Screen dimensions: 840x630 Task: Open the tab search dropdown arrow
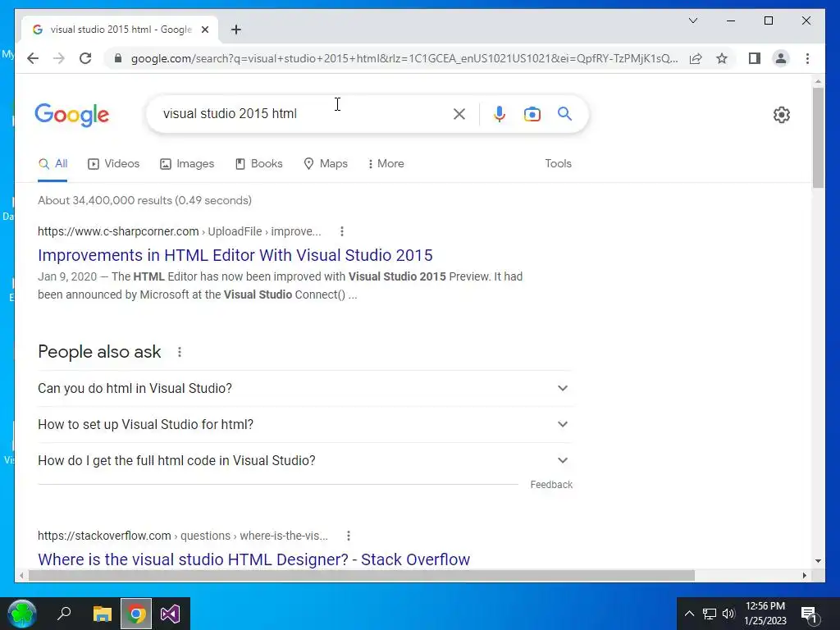[692, 21]
